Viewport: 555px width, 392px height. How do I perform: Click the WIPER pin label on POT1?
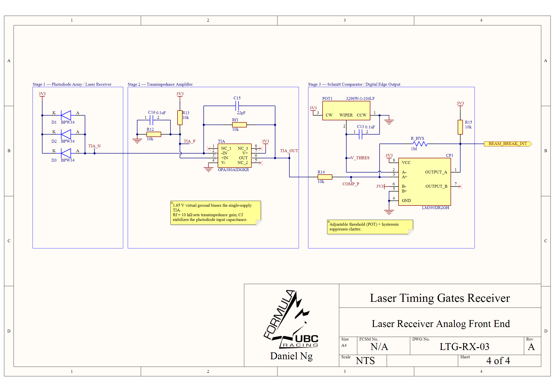(346, 115)
